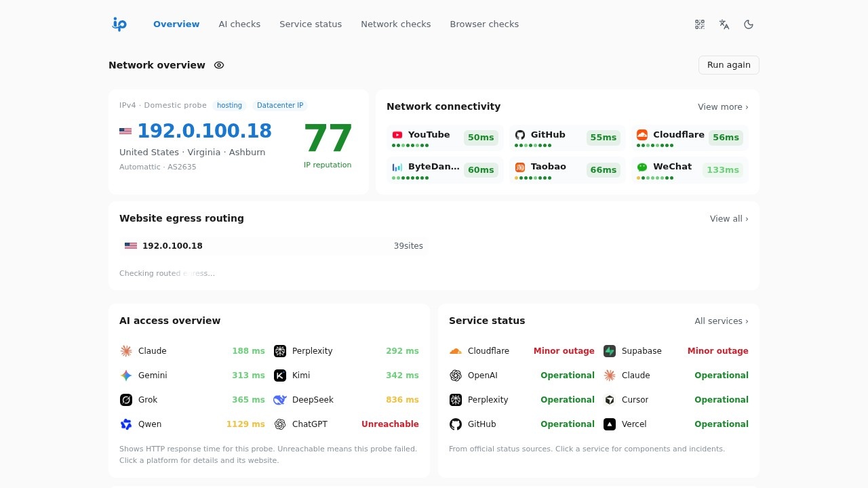Toggle dark mode moon icon
This screenshot has width=868, height=488.
749,24
